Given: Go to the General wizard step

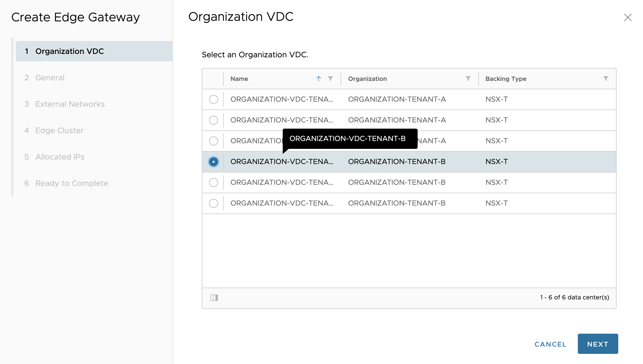Looking at the screenshot, I should click(x=50, y=78).
